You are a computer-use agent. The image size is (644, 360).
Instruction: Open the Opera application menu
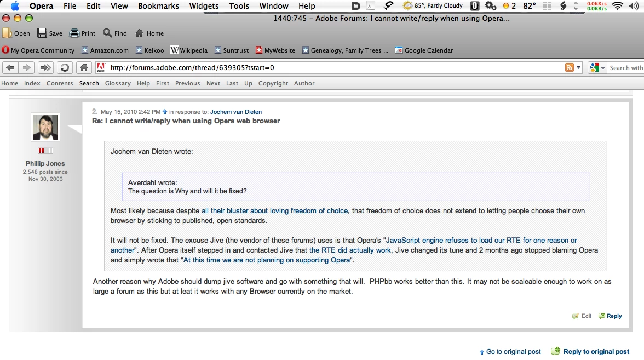pos(41,5)
